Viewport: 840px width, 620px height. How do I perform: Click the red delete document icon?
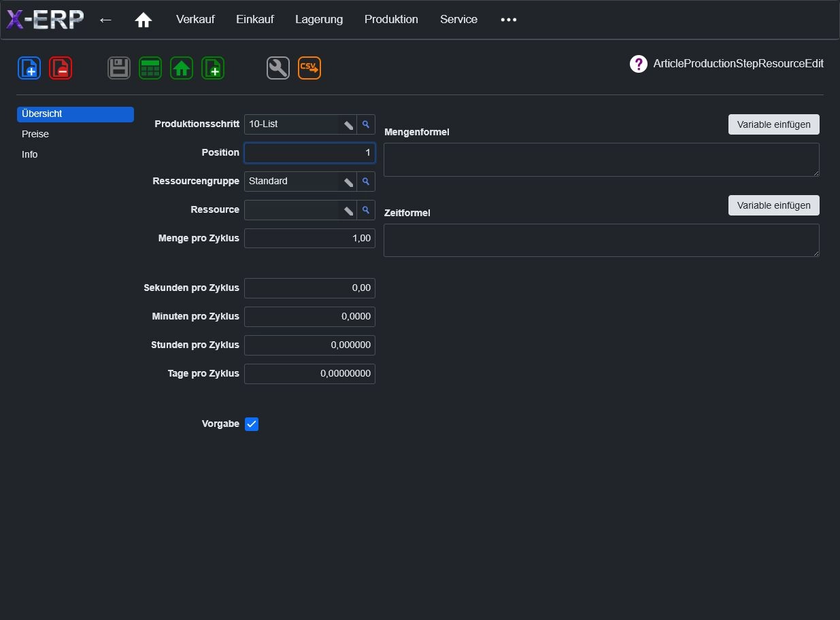tap(61, 68)
